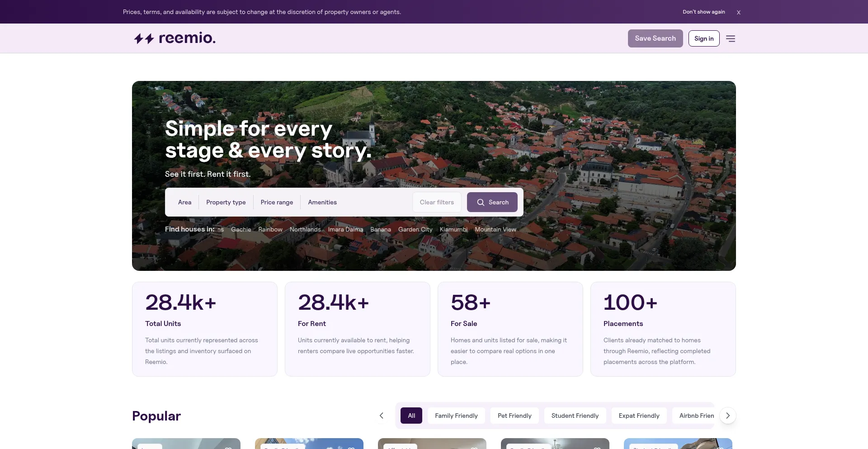Screen dimensions: 868x449
Task: Click Don't show again link
Action: 703,12
